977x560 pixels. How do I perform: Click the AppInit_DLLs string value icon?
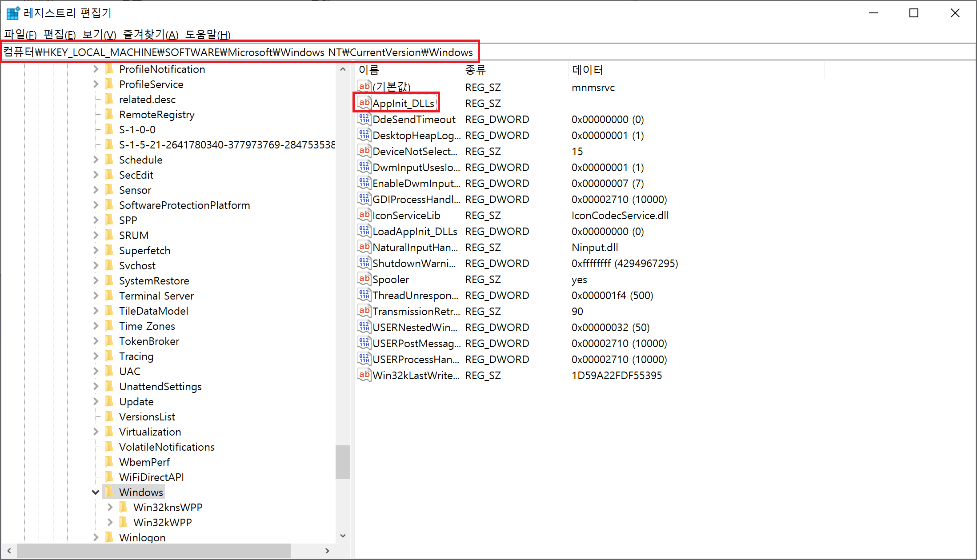[364, 103]
